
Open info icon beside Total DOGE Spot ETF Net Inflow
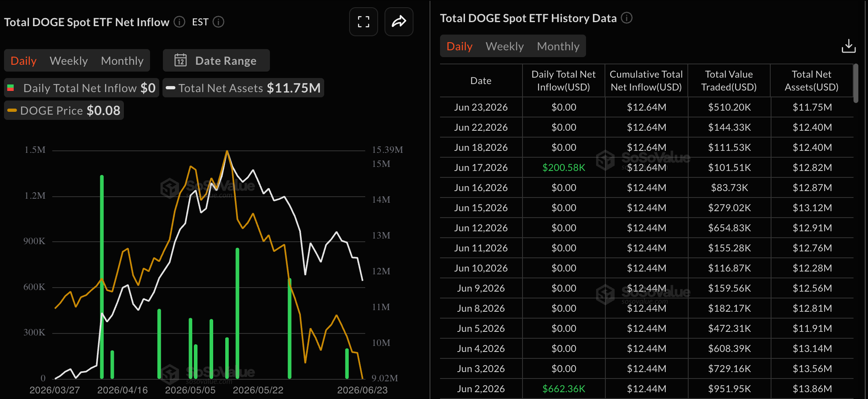(x=179, y=22)
